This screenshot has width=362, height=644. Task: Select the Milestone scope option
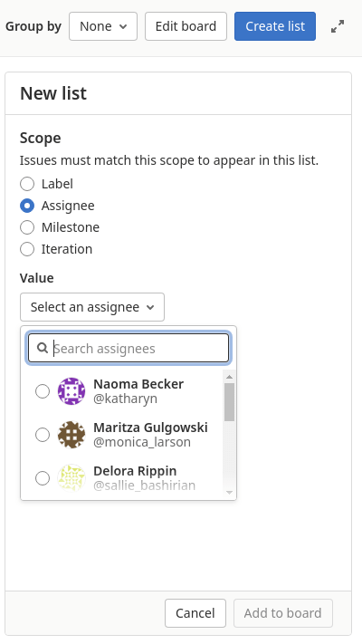pyautogui.click(x=27, y=227)
